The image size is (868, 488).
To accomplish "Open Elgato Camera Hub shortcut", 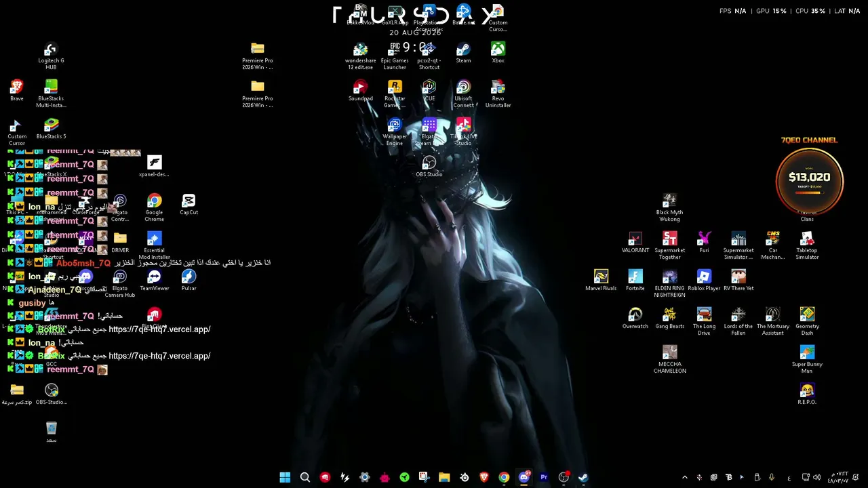I will click(x=120, y=283).
